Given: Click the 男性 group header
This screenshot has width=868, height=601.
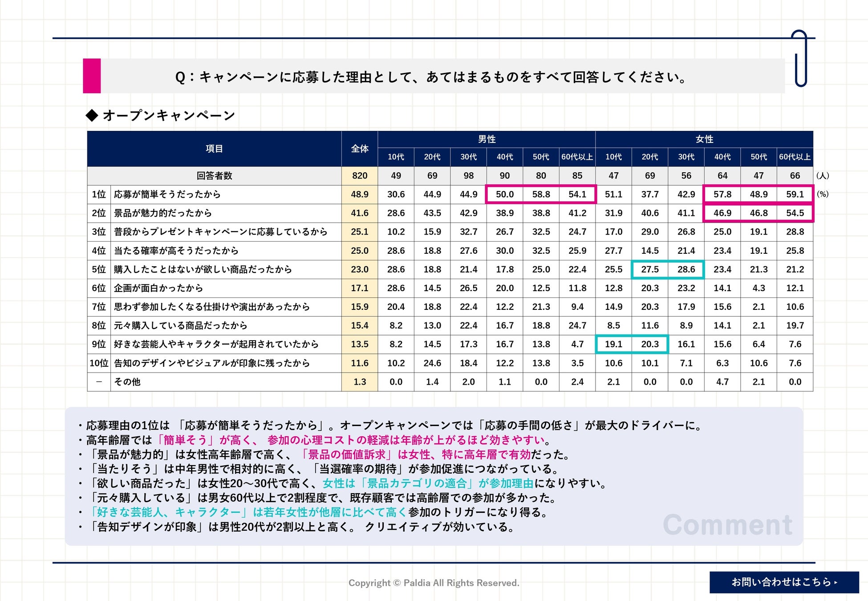Looking at the screenshot, I should [x=487, y=139].
